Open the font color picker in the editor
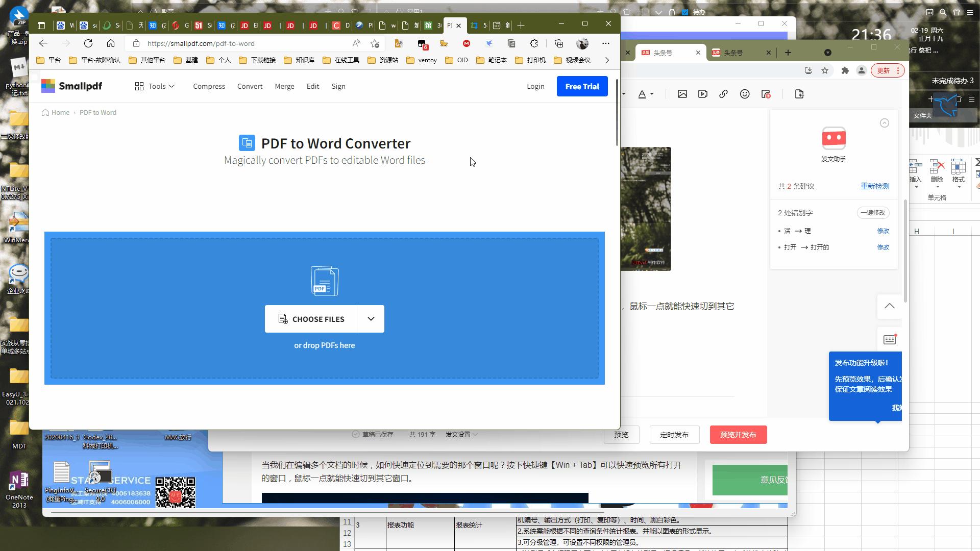This screenshot has width=980, height=551. pyautogui.click(x=645, y=94)
